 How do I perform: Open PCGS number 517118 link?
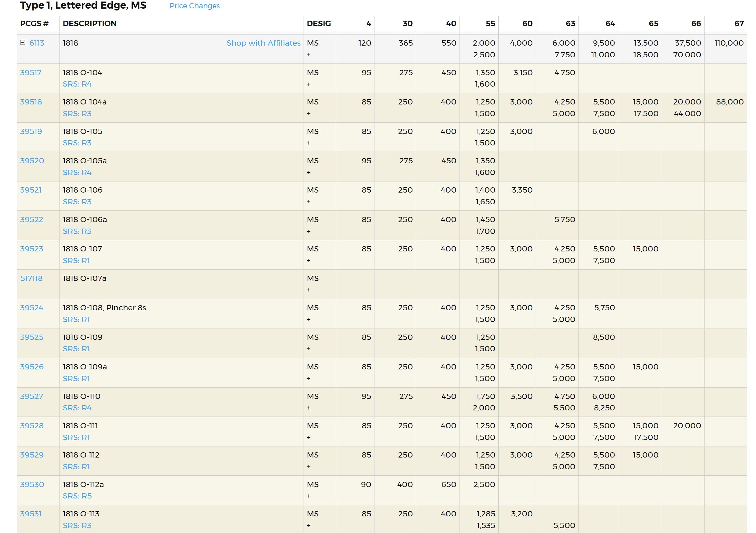pyautogui.click(x=31, y=279)
